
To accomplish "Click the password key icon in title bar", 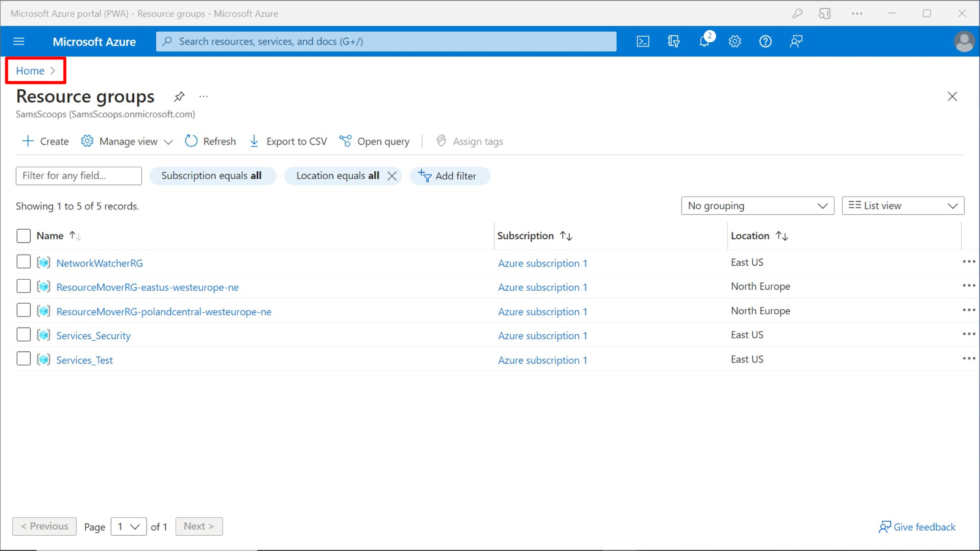I will (797, 13).
